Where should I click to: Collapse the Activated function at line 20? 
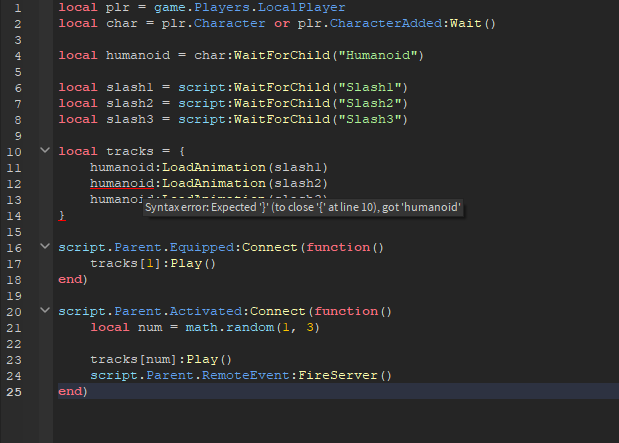click(45, 310)
